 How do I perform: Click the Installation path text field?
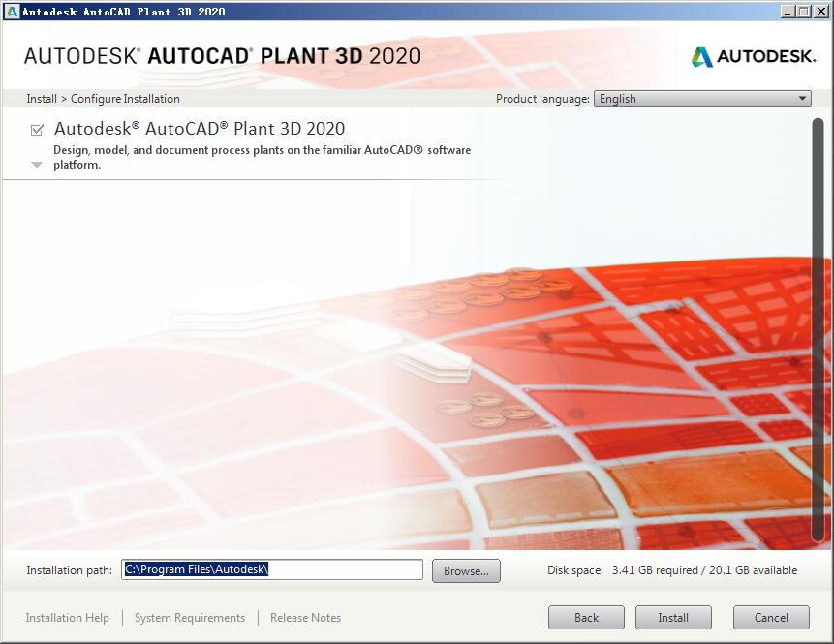pos(272,569)
